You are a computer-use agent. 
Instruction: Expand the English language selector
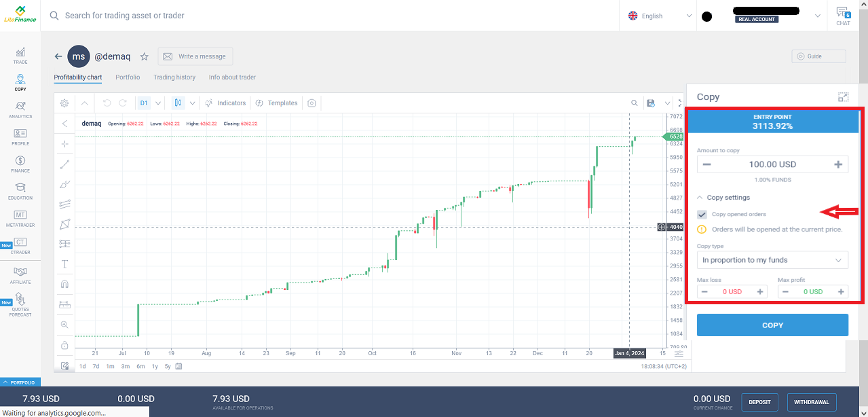pyautogui.click(x=658, y=16)
